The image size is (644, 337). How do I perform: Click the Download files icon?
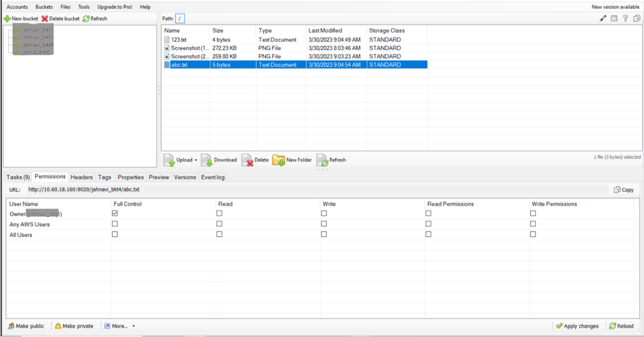pos(207,160)
